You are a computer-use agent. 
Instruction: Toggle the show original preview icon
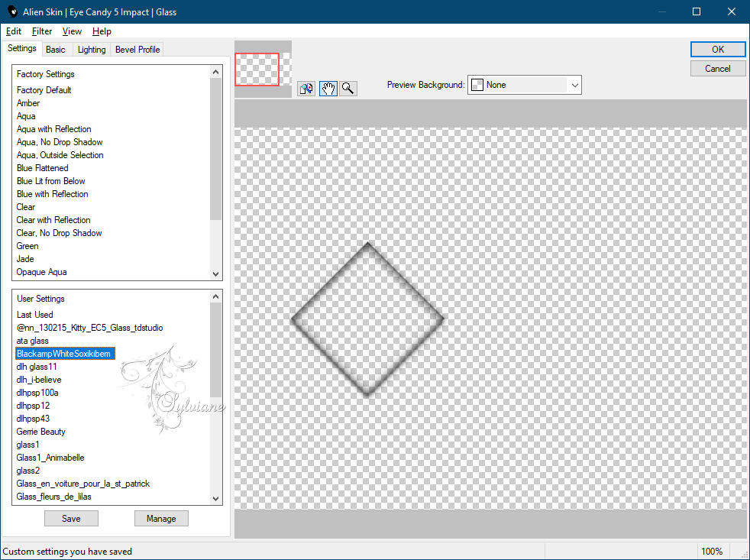pyautogui.click(x=306, y=89)
